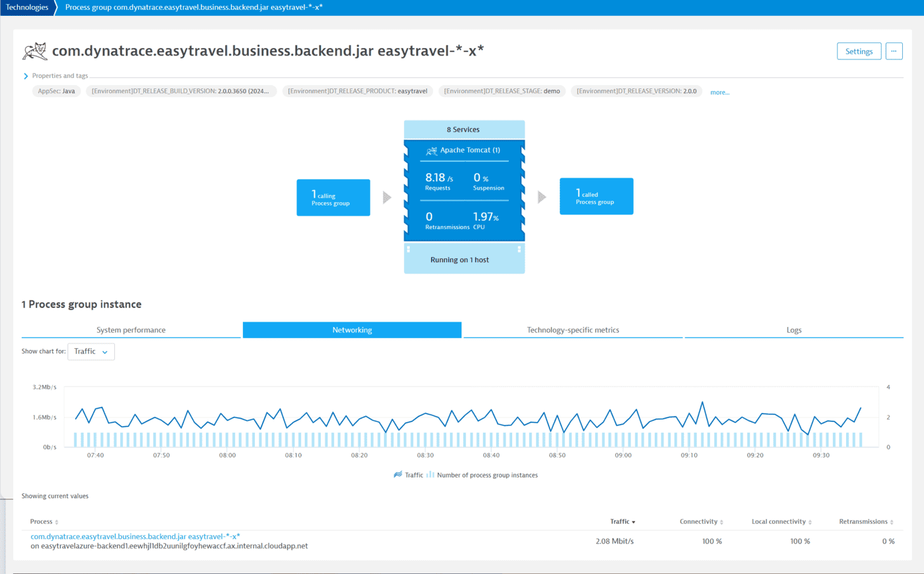Image resolution: width=924 pixels, height=574 pixels.
Task: Open Technology-specific metrics tab
Action: click(573, 330)
